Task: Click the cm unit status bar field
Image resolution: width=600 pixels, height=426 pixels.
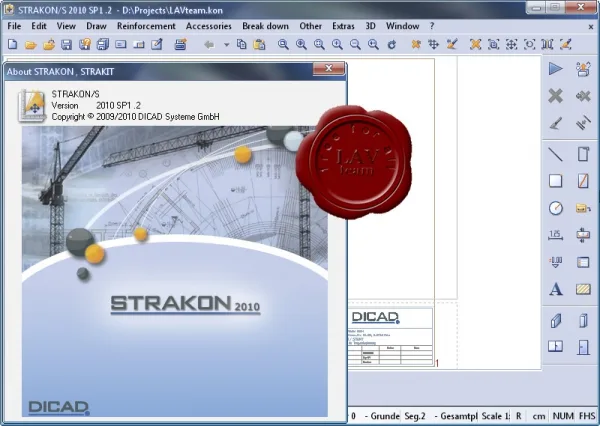Action: pyautogui.click(x=539, y=416)
